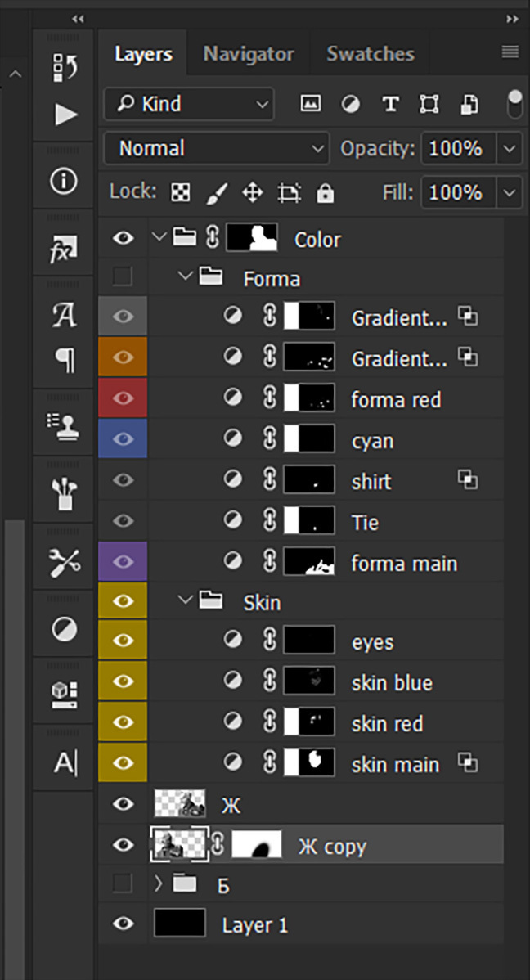Open the Layers panel options menu
The image size is (530, 980).
(x=510, y=52)
